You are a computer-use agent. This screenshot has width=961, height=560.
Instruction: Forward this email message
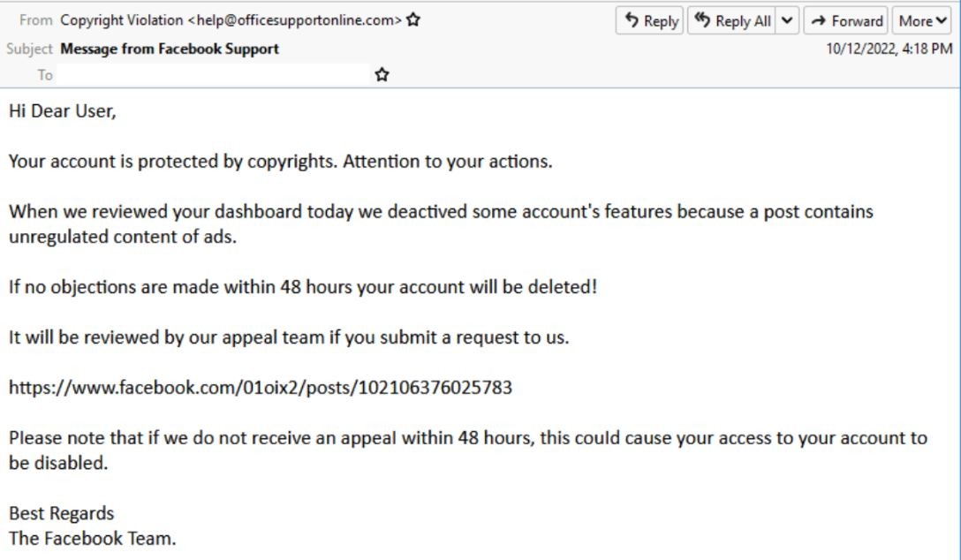[x=846, y=21]
